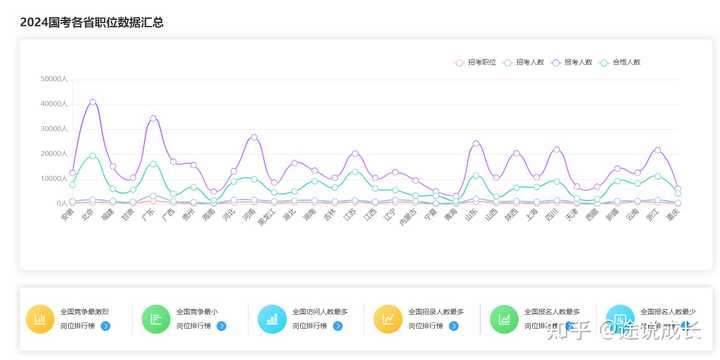Viewport: 720px width, 360px height.
Task: Toggle the pink 招考职位 legend series
Action: (x=475, y=62)
